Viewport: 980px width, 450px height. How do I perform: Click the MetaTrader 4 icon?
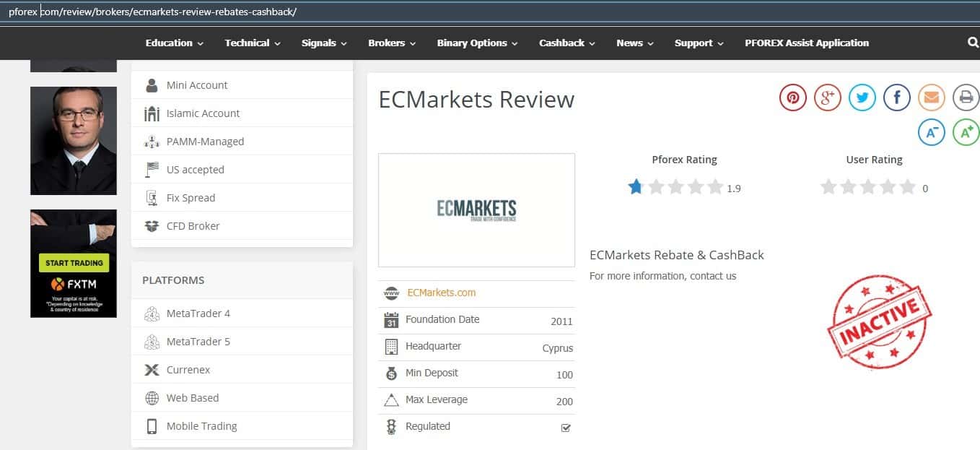point(152,313)
